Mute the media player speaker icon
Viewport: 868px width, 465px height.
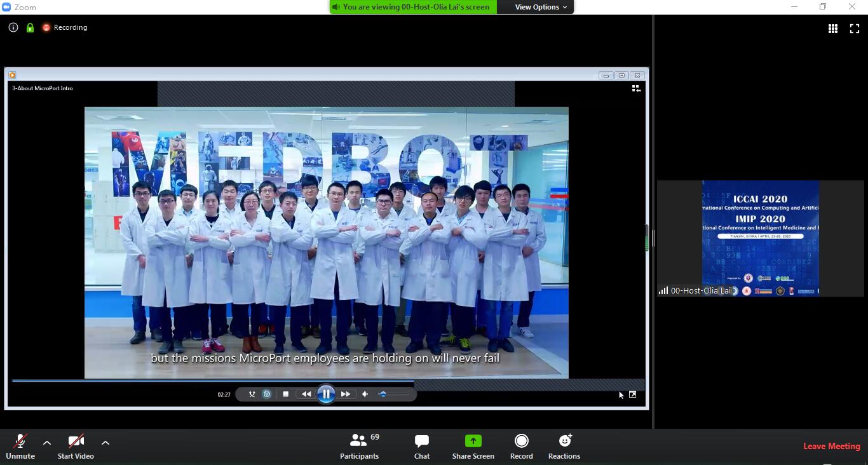pos(365,394)
